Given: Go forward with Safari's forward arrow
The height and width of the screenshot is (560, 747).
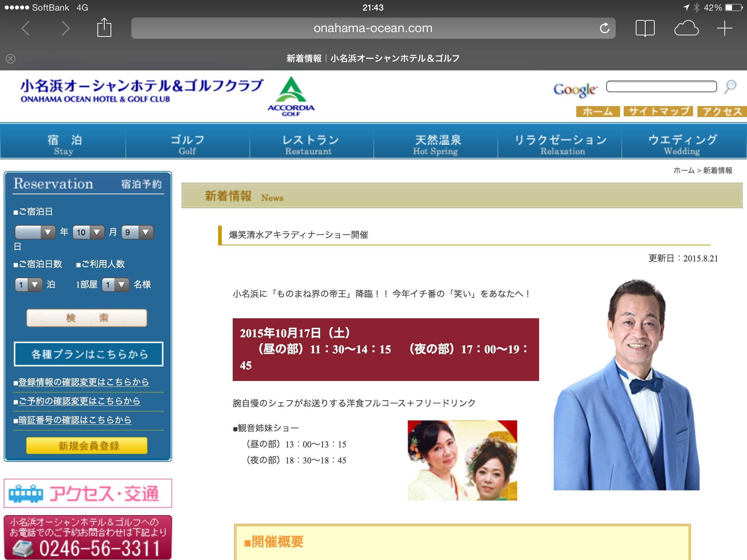Looking at the screenshot, I should click(65, 28).
